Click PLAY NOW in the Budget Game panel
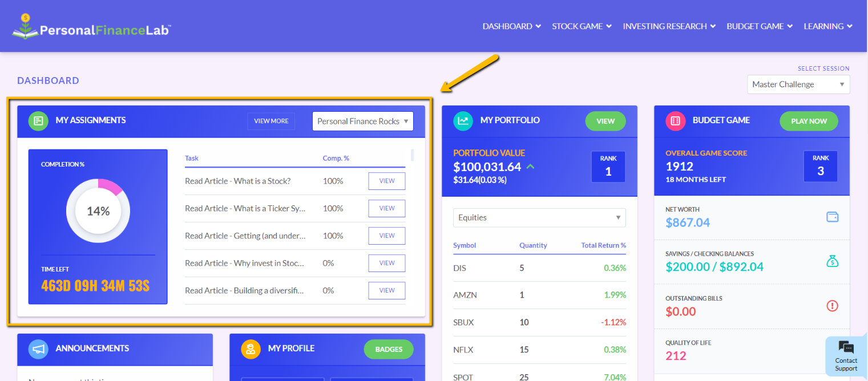Screen dimensions: 868x381 tap(809, 121)
